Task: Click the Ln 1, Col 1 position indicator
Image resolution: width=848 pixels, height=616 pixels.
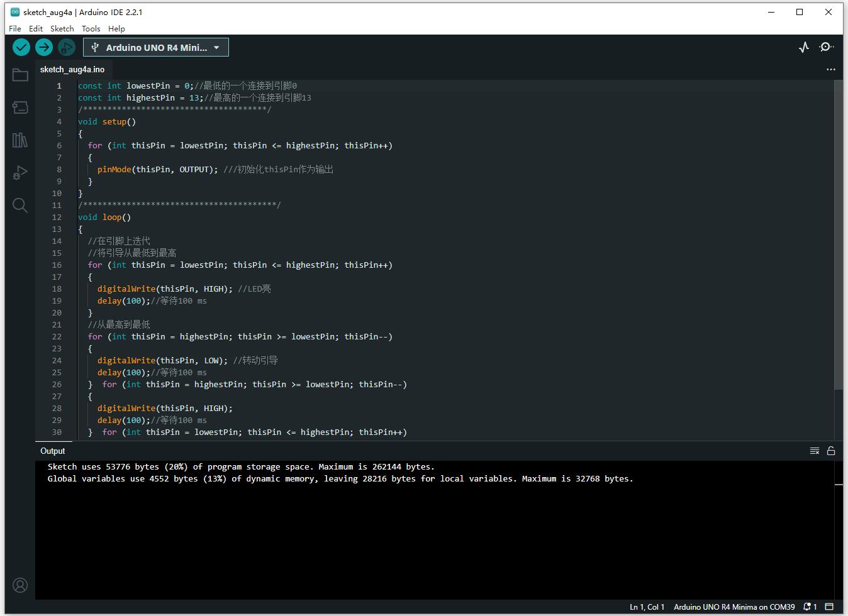Action: click(647, 607)
